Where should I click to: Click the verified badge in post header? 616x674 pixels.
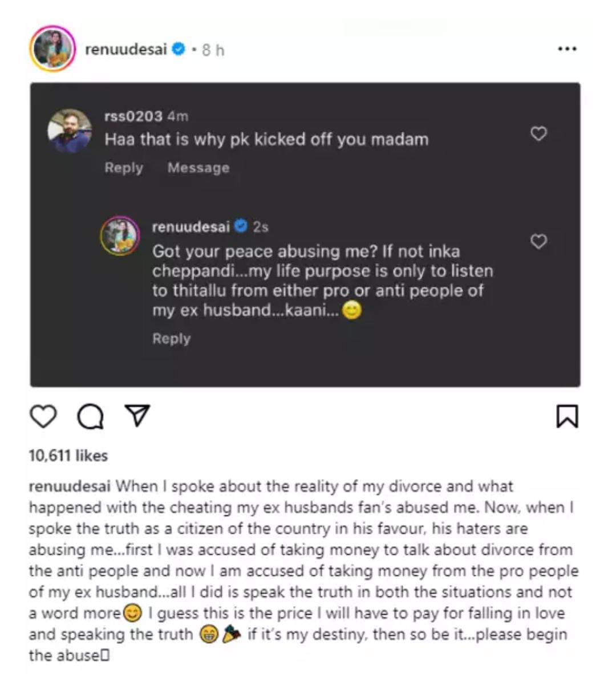point(179,50)
